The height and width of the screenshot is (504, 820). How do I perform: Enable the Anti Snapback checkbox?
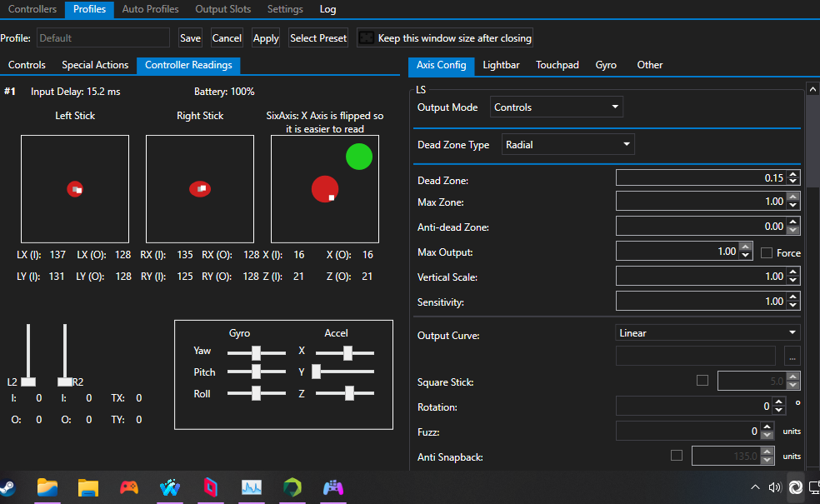(x=676, y=456)
